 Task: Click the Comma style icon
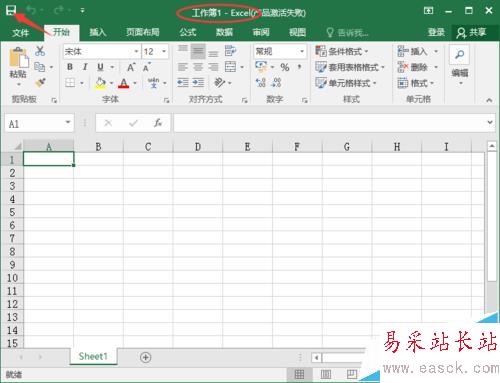[x=300, y=67]
